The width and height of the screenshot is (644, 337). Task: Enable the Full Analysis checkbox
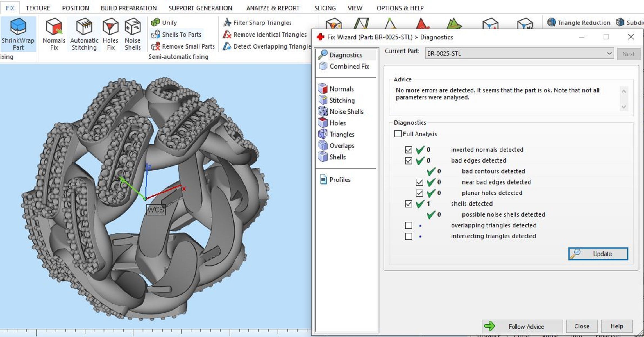coord(398,134)
